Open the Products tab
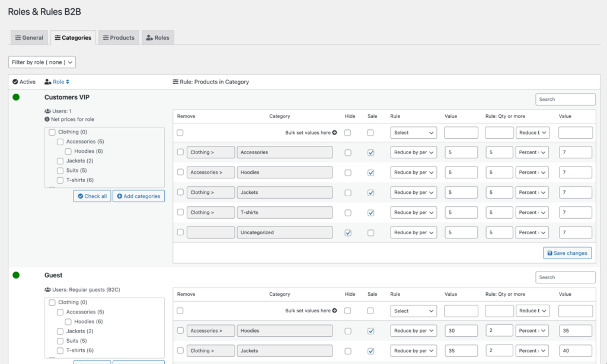 pos(119,37)
